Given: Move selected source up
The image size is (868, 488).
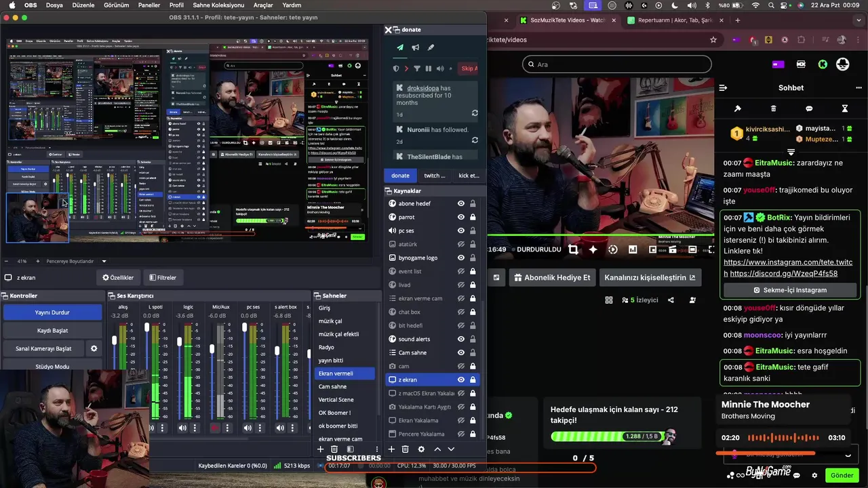Looking at the screenshot, I should point(437,449).
